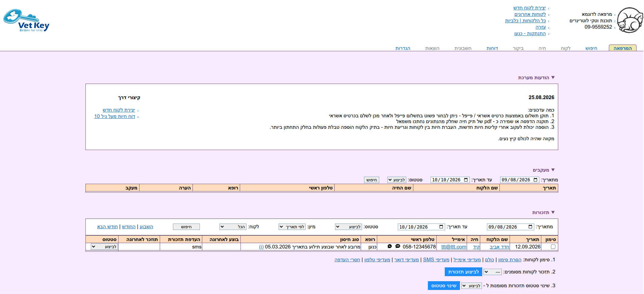Image resolution: width=644 pixels, height=294 pixels.
Task: Open the דוחות tab
Action: pos(492,48)
